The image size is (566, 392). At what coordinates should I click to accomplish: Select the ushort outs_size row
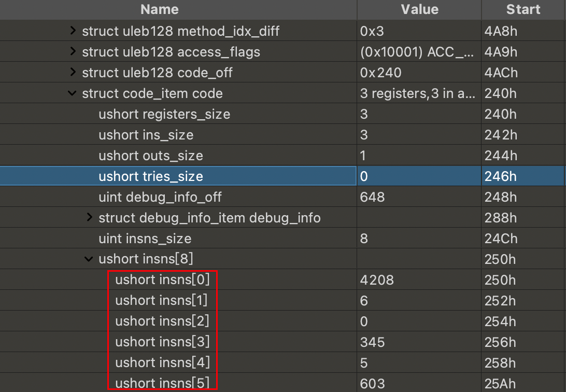(x=150, y=156)
